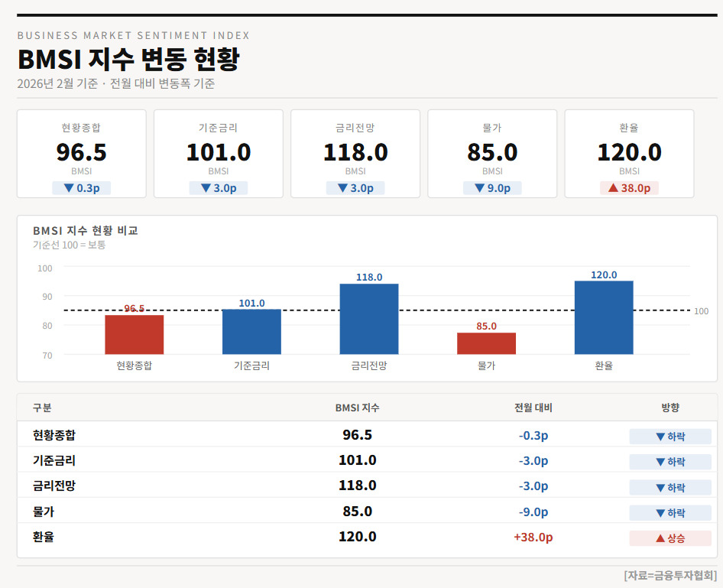The width and height of the screenshot is (723, 588).
Task: Click the 방향 column header
Action: [670, 408]
